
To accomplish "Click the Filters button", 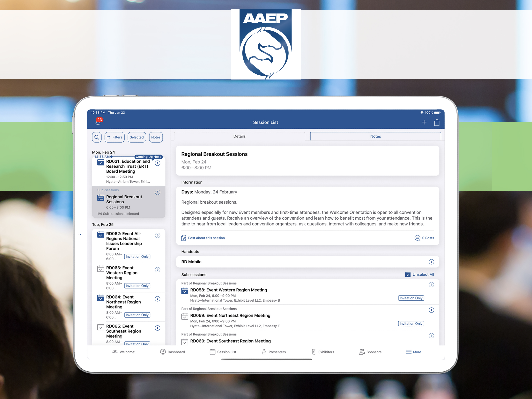I will [115, 137].
